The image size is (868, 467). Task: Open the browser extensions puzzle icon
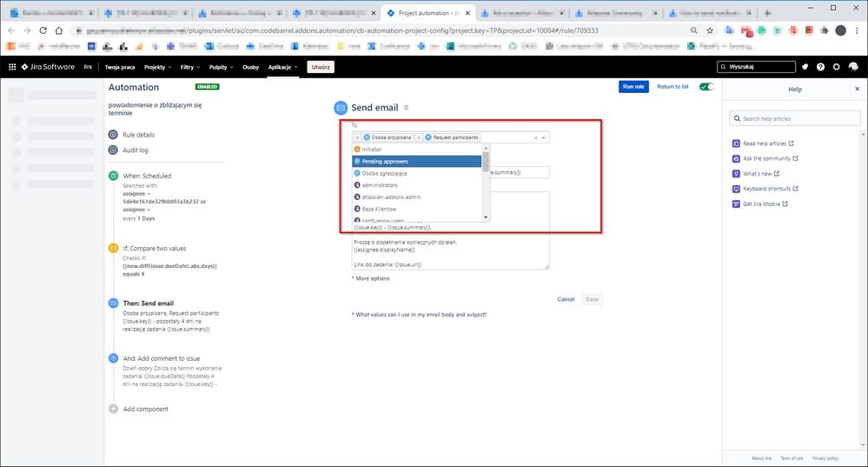pos(825,30)
